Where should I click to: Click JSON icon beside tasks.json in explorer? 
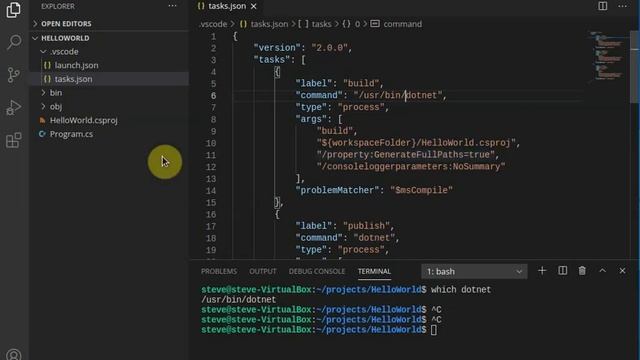pos(47,79)
